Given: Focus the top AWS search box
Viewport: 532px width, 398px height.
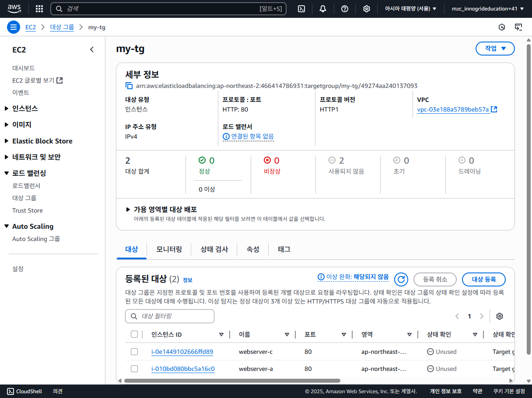Looking at the screenshot, I should [x=168, y=9].
